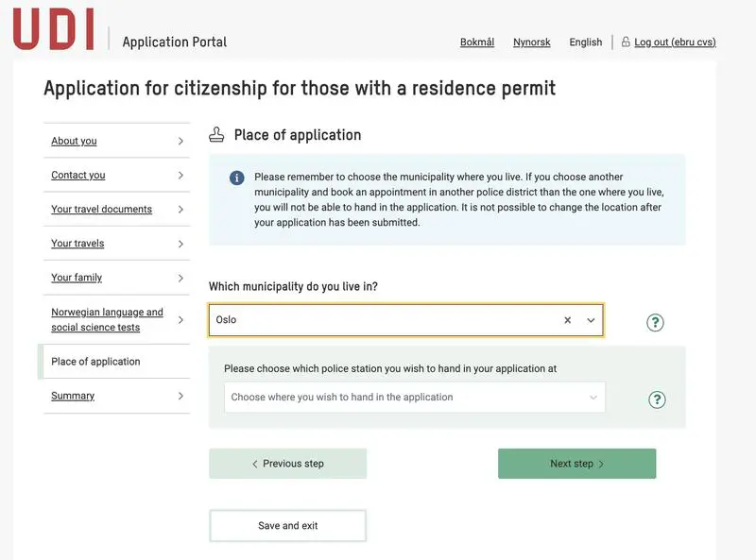
Task: Go to the Next step
Action: point(576,464)
